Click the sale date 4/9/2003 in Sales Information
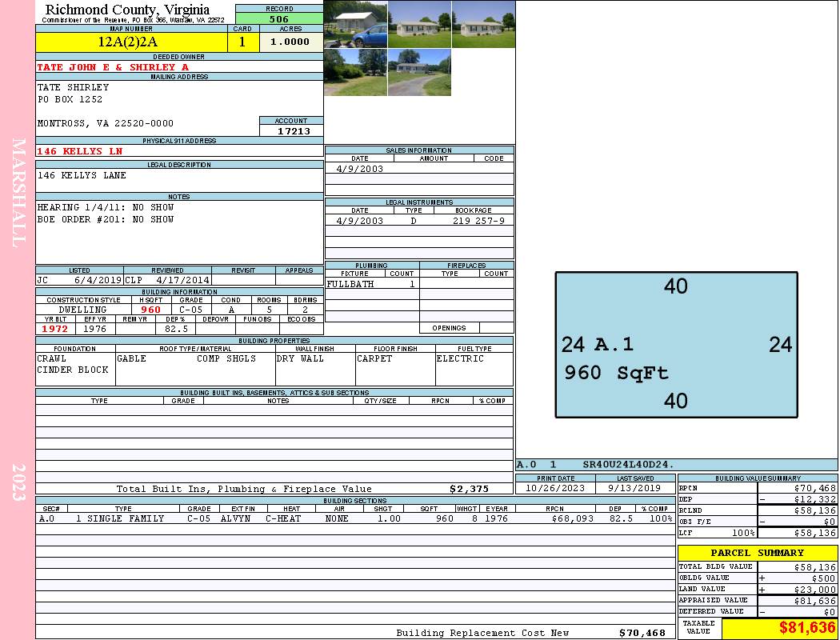Image resolution: width=840 pixels, height=640 pixels. click(359, 169)
